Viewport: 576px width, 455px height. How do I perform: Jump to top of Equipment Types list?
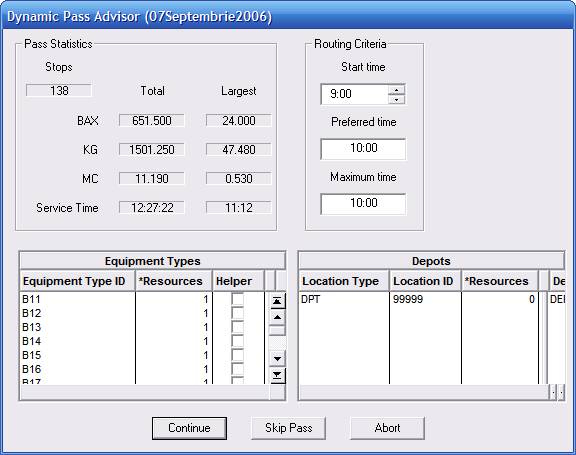[x=277, y=301]
